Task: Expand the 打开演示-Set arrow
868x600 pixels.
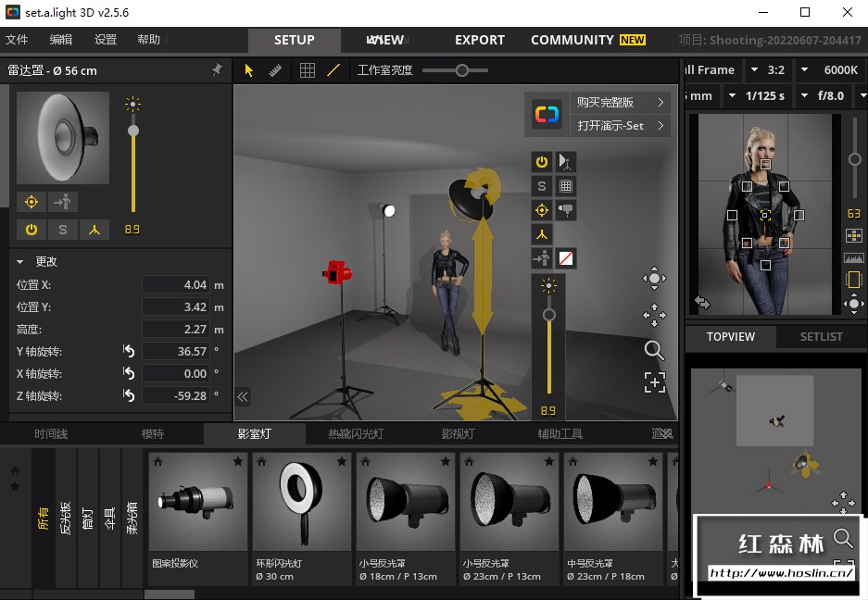Action: [x=660, y=126]
